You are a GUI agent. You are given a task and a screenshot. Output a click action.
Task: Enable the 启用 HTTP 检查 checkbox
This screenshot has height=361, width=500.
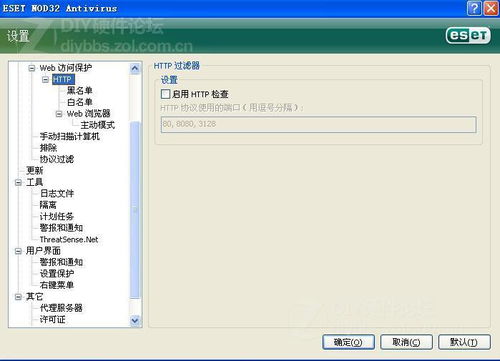[165, 94]
